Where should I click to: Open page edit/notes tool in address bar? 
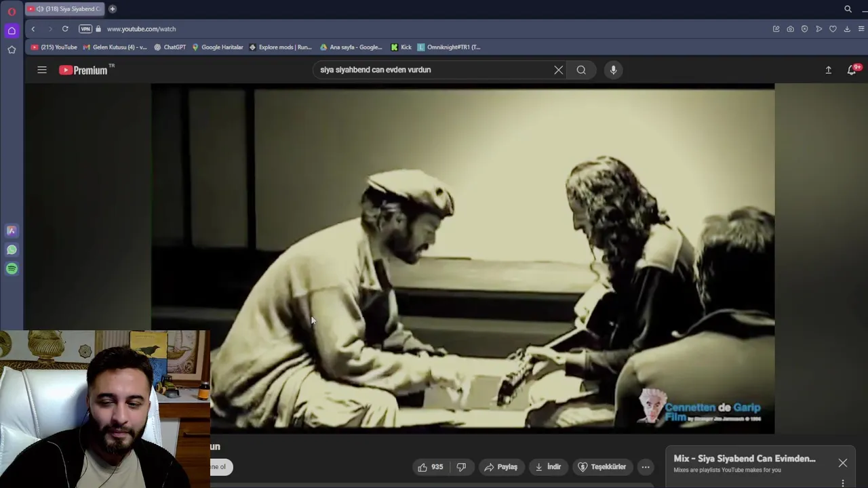coord(776,29)
